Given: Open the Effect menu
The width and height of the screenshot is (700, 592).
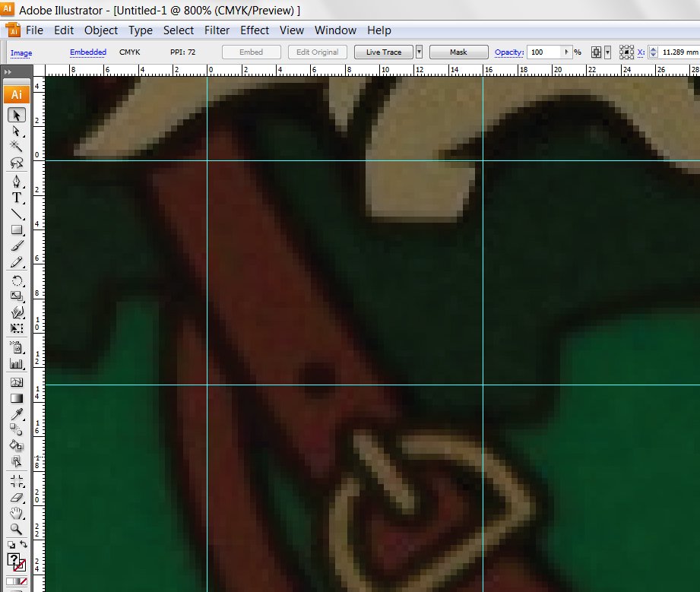Looking at the screenshot, I should (255, 30).
